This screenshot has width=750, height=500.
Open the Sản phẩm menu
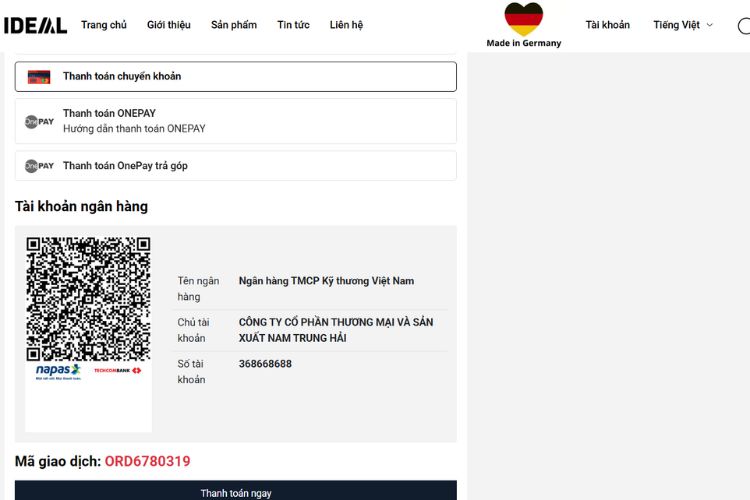[234, 25]
